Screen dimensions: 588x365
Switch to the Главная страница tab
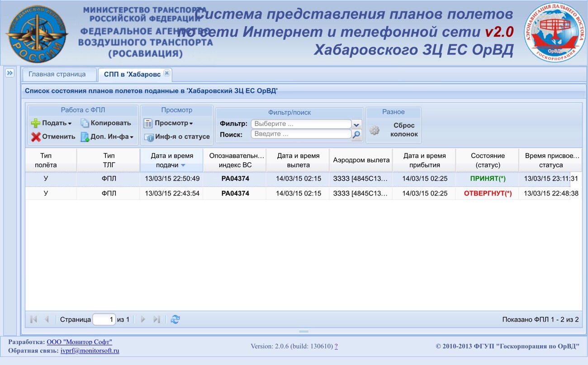pyautogui.click(x=57, y=75)
